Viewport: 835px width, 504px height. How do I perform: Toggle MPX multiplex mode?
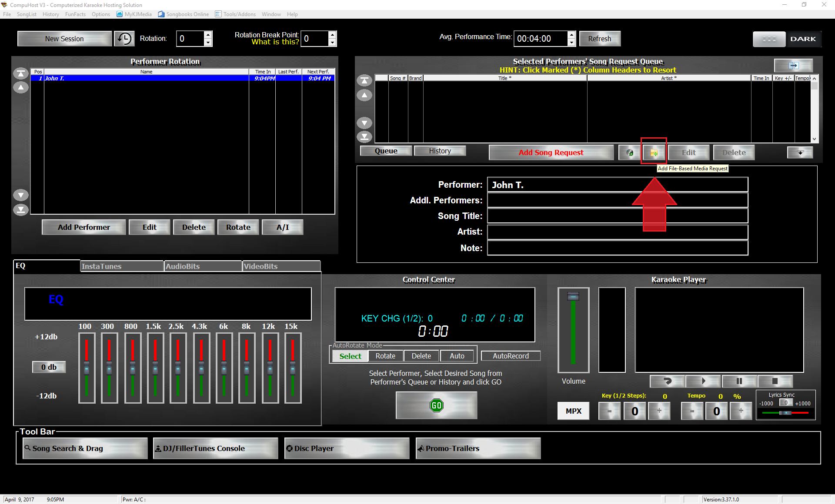click(x=573, y=411)
